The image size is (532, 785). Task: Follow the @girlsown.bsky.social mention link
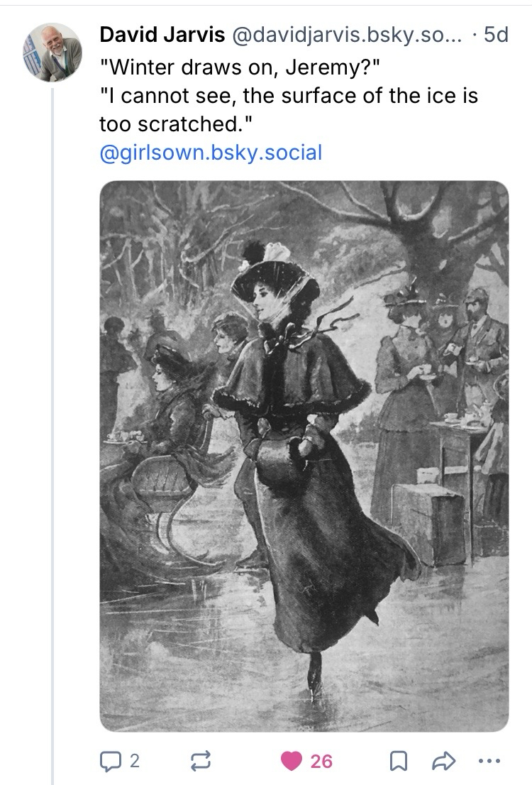[x=211, y=152]
